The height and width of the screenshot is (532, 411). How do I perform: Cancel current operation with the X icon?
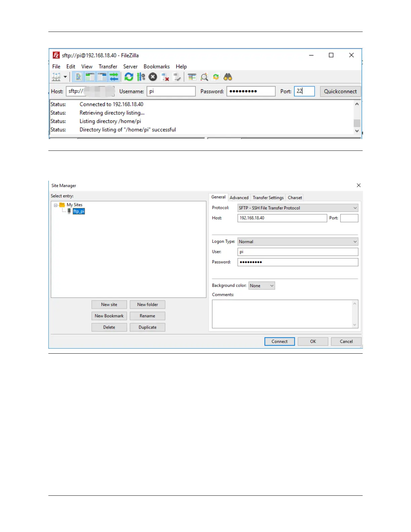(153, 77)
